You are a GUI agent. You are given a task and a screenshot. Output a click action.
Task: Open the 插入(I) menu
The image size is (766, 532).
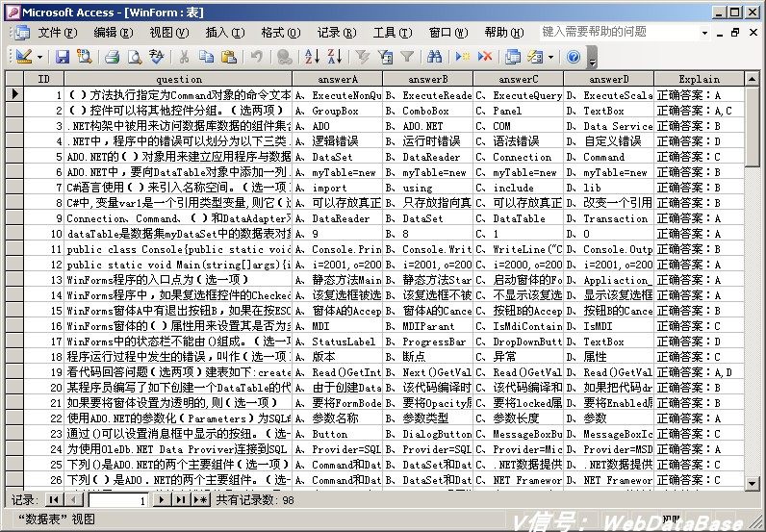click(x=225, y=33)
